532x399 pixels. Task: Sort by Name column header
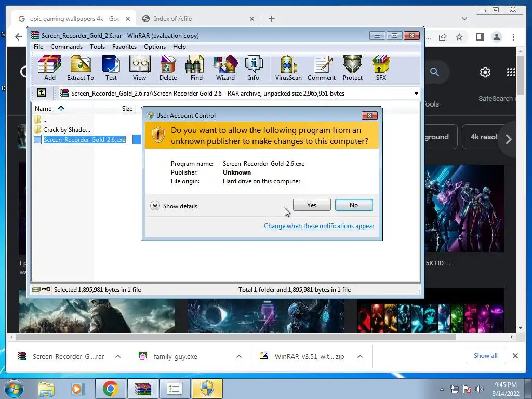click(62, 109)
